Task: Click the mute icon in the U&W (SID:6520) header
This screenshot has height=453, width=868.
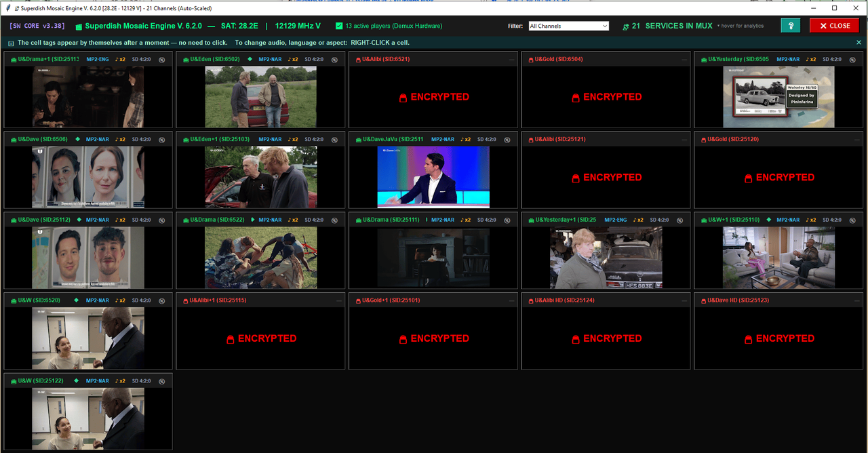Action: coord(162,300)
